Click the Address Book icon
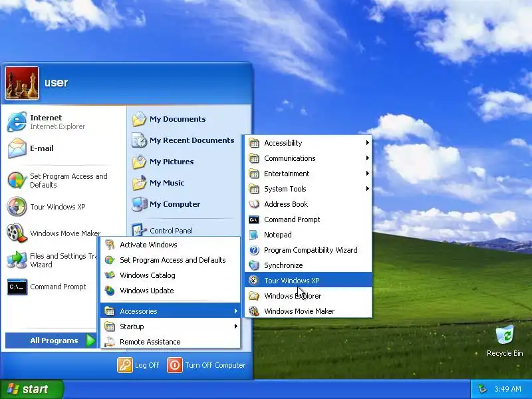532x399 pixels. pos(254,204)
